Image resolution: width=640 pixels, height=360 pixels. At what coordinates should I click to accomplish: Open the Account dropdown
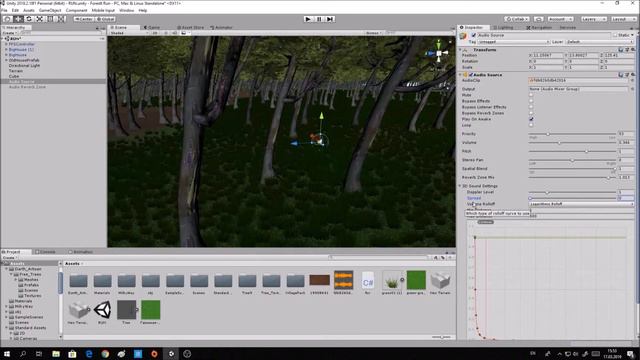[x=561, y=19]
